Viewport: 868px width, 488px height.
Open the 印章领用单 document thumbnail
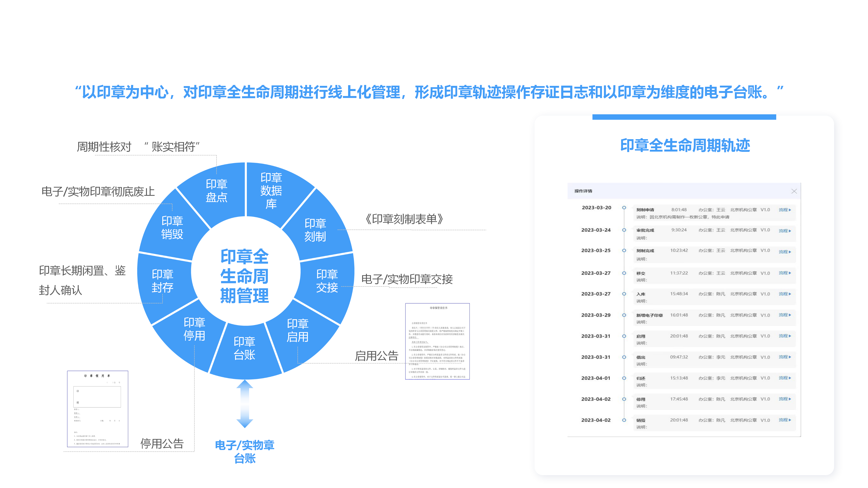pos(98,409)
